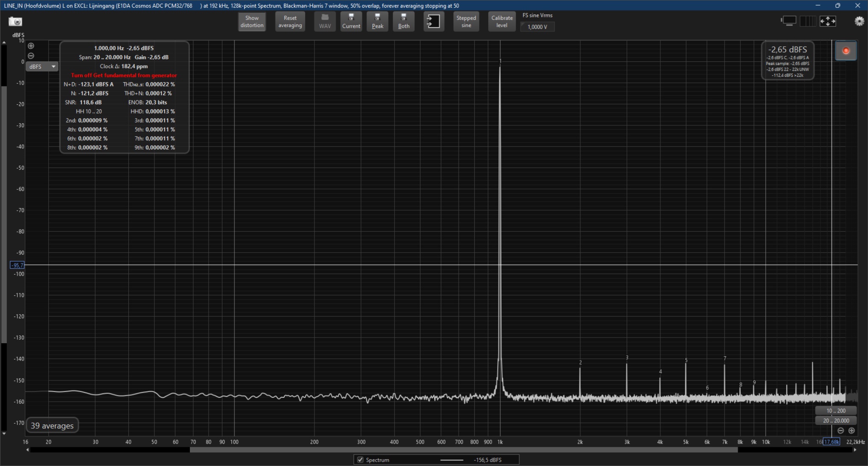868x466 pixels.
Task: Fit graph with the arrows icon
Action: (x=828, y=21)
